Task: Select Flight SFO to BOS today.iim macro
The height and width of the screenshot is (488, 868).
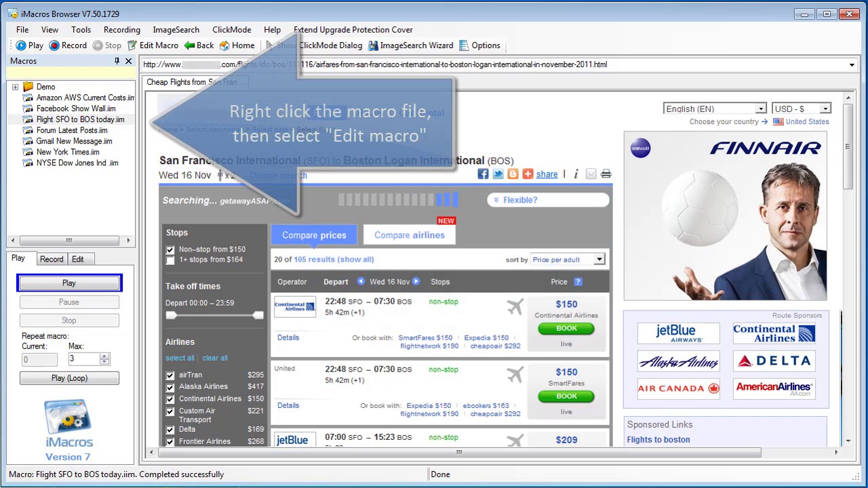Action: [80, 119]
